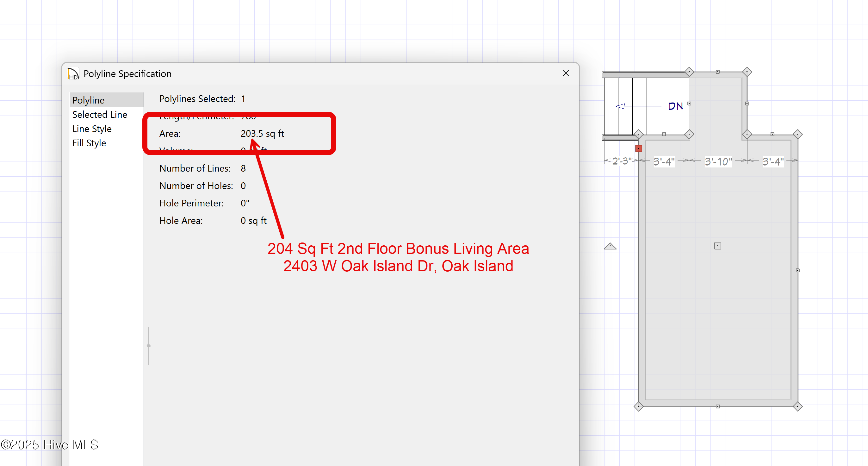Select the bottom-right diamond corner handle
Screen dimensions: 868x466
[x=797, y=406]
